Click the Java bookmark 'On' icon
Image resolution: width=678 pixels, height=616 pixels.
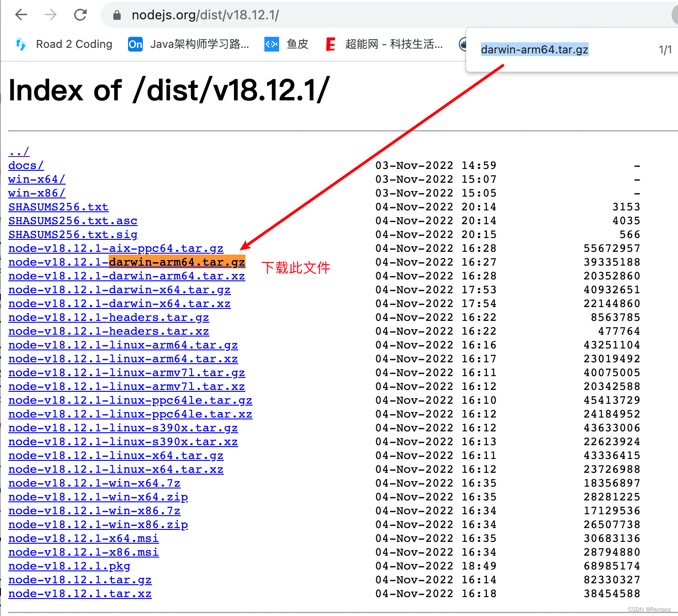135,44
